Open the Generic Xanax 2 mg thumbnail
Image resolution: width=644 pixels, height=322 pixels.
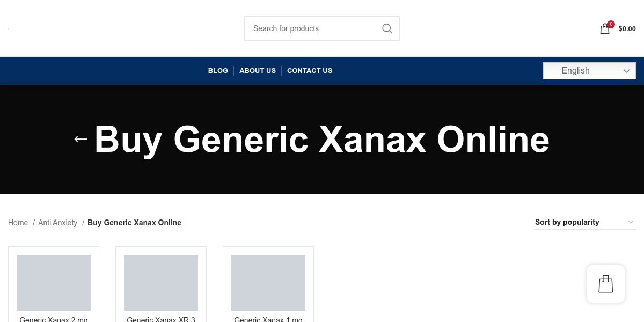click(x=54, y=283)
